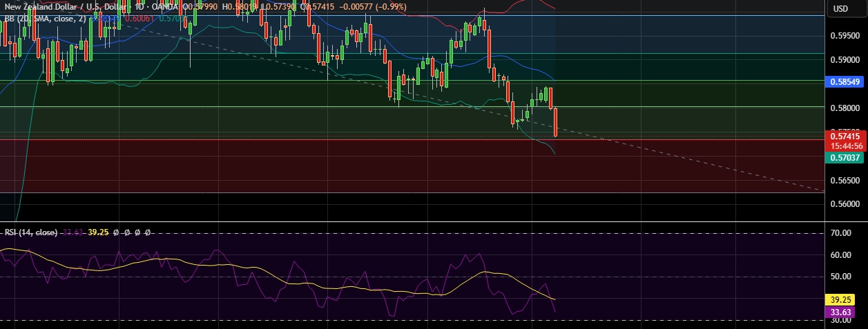Screen dimensions: 868x329
Task: Click the 15:44:56 bar countdown timer
Action: pos(845,146)
